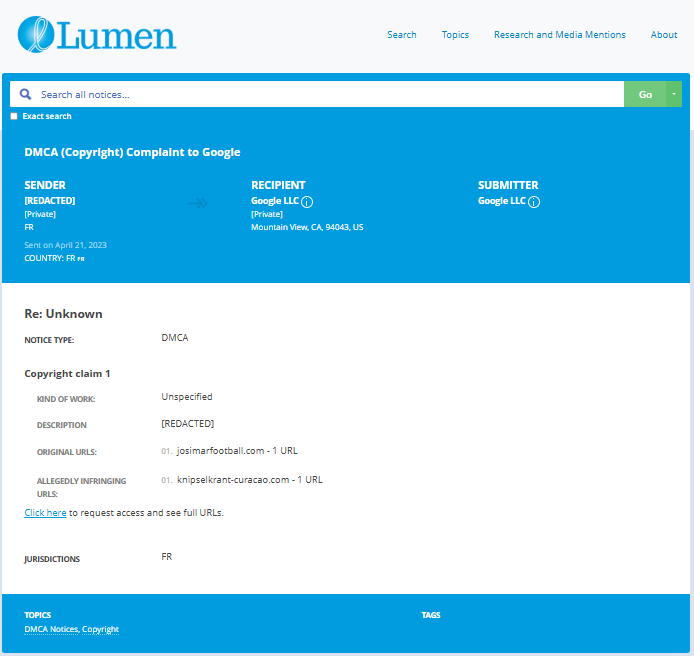This screenshot has height=656, width=694.
Task: Click the Lumen logo
Action: (x=97, y=35)
